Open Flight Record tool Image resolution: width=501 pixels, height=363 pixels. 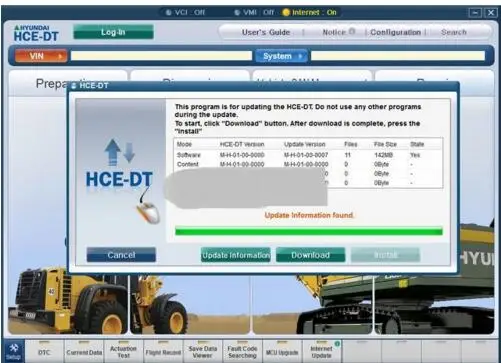(x=163, y=352)
